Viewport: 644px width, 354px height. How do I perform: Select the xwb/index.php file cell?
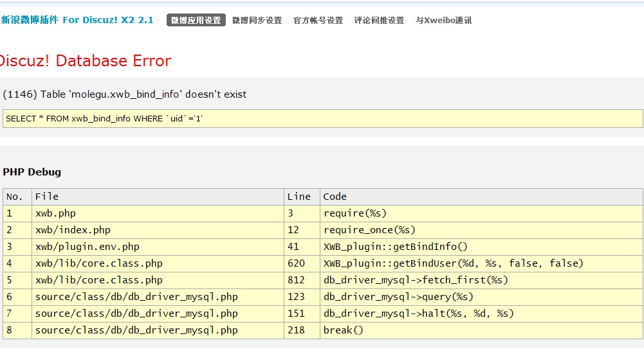pos(158,230)
